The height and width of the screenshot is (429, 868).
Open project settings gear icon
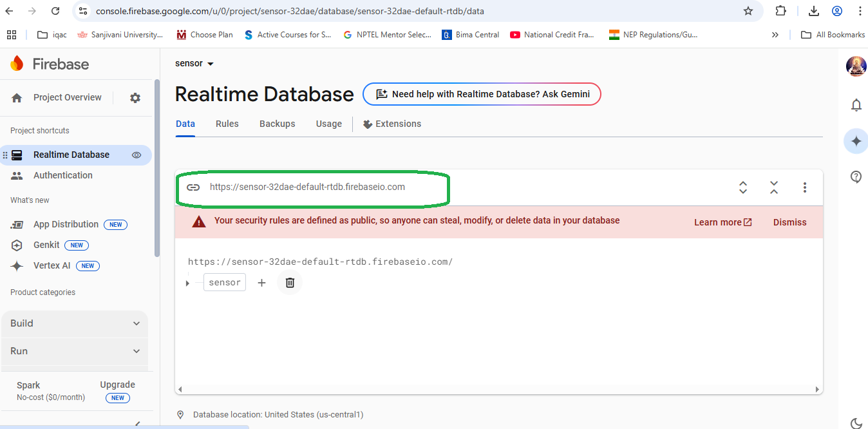click(x=135, y=98)
